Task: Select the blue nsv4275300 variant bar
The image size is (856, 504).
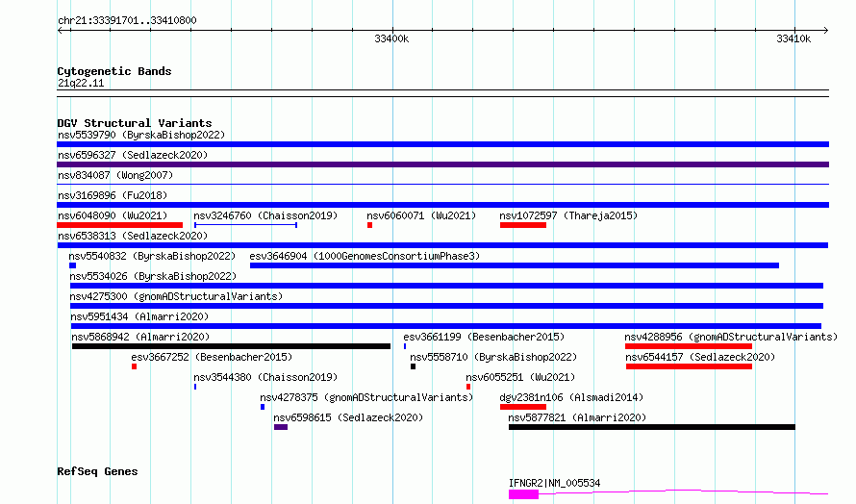Action: (x=446, y=306)
